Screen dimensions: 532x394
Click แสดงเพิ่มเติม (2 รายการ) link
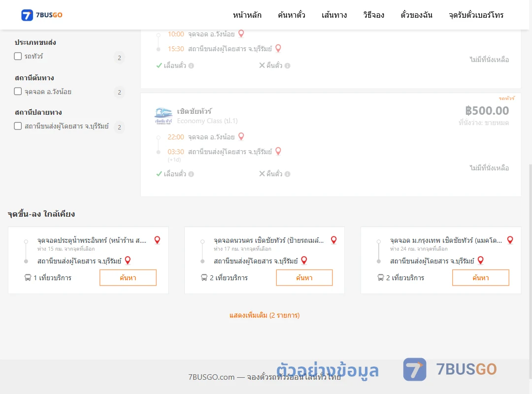[x=265, y=315]
